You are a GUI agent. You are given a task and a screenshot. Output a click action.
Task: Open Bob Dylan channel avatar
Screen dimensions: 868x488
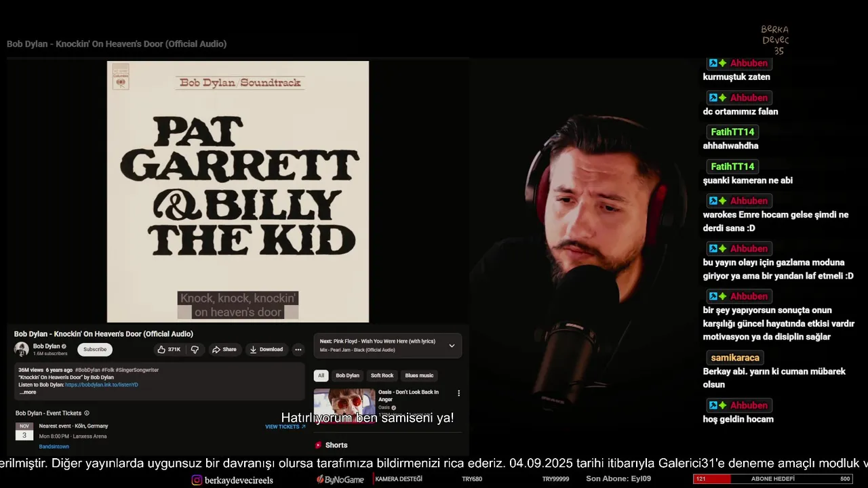pyautogui.click(x=22, y=349)
